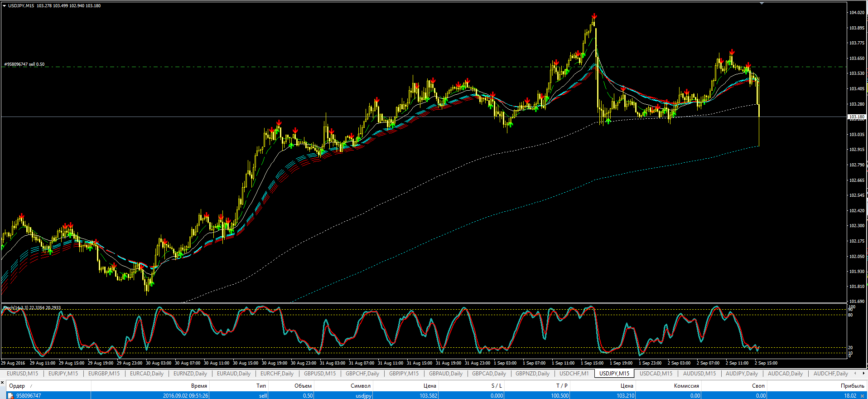Click the T / P column header
Viewport: 868px width, 399px height.
point(537,386)
